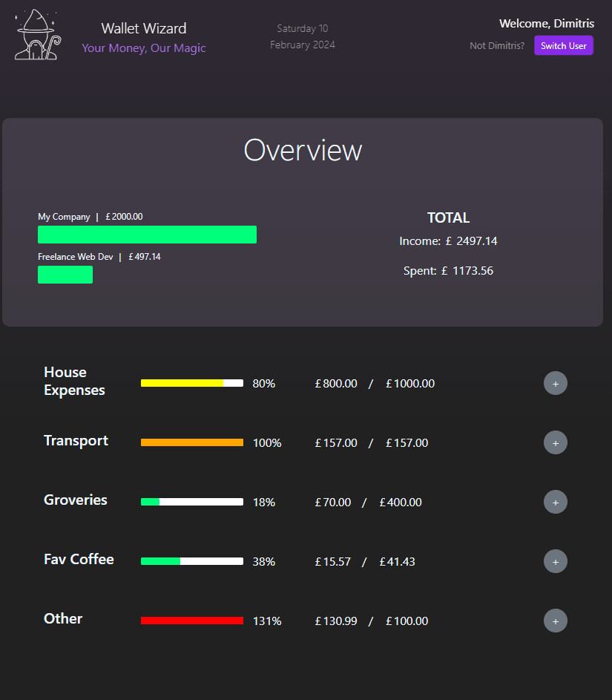Image resolution: width=612 pixels, height=700 pixels.
Task: Click the plus icon beside Other
Action: tap(555, 621)
